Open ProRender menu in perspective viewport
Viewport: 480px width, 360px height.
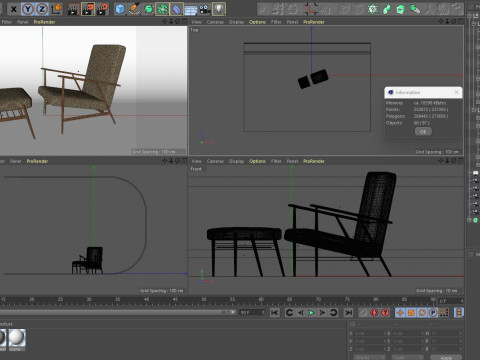(44, 22)
